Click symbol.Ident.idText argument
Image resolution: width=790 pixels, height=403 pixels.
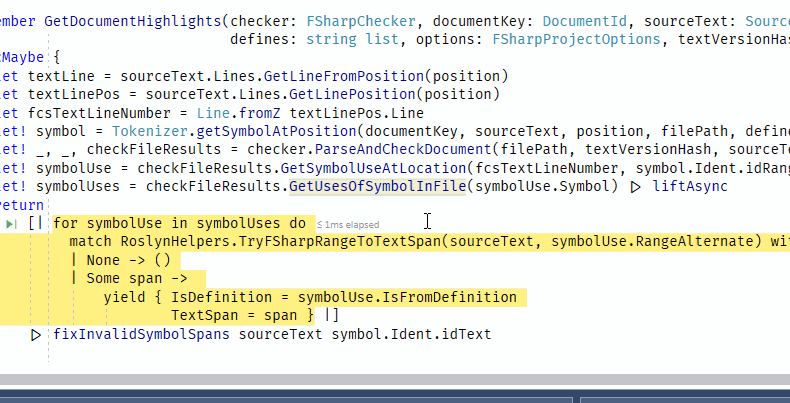pyautogui.click(x=411, y=334)
